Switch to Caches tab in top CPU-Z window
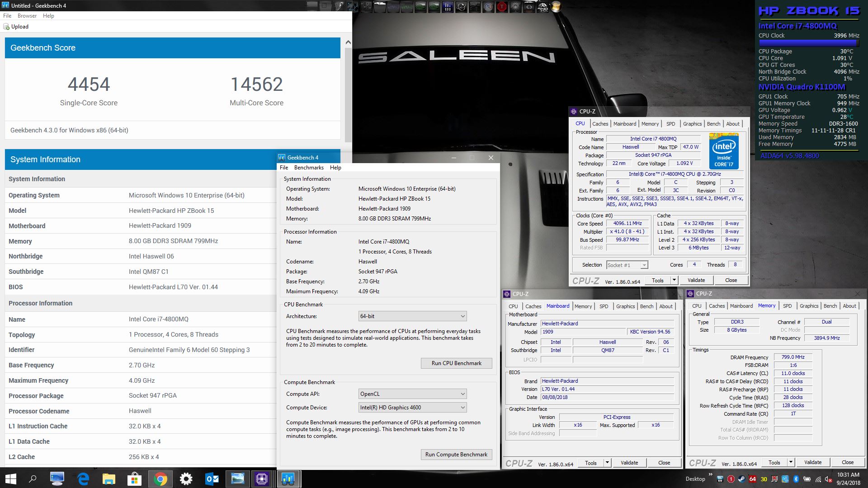Screen dimensions: 868x488 600,124
